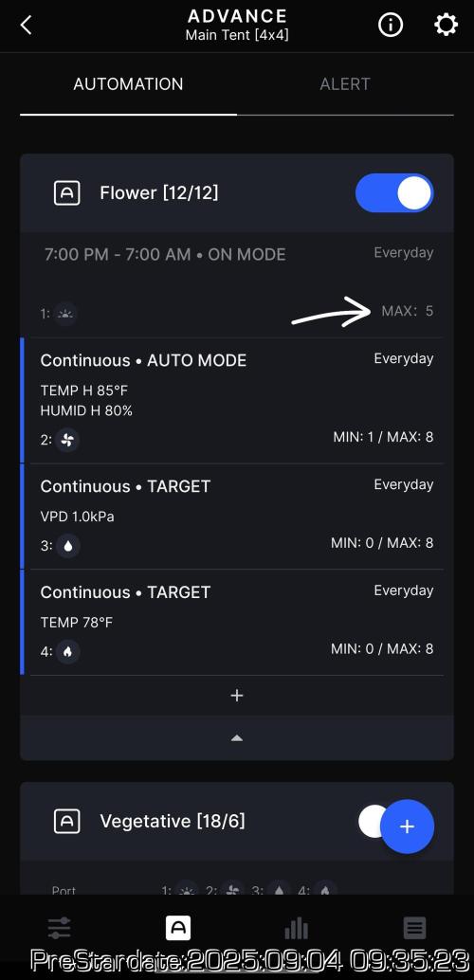
Task: Select the port 2 fan icon
Action: [67, 440]
